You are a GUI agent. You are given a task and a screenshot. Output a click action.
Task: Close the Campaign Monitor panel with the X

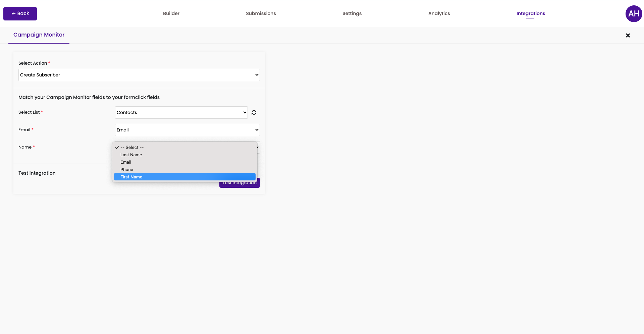coord(628,36)
